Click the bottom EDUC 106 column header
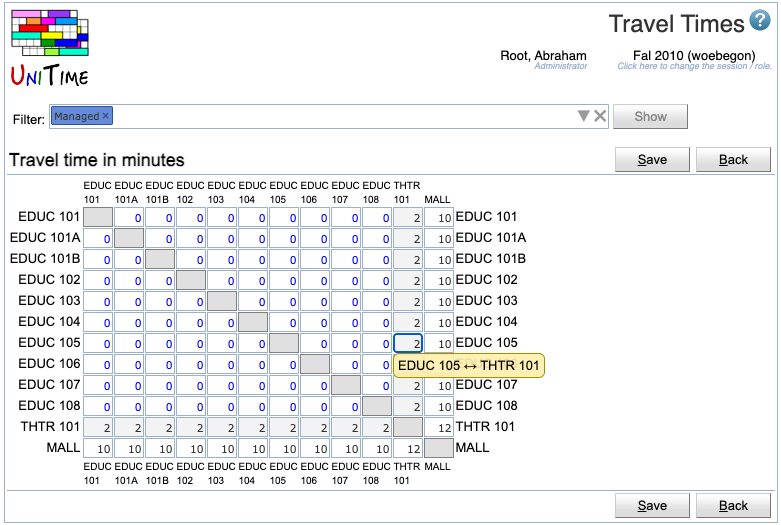 (314, 473)
